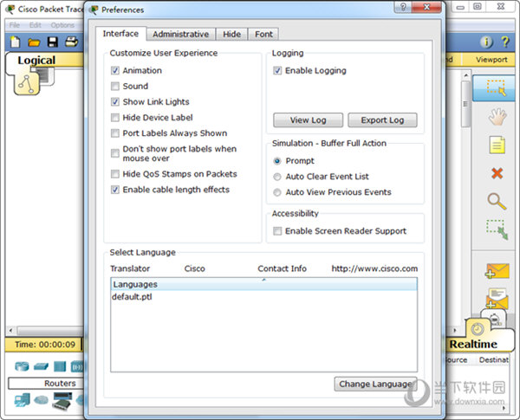The width and height of the screenshot is (520, 420).
Task: Toggle the Enable Logging checkbox
Action: 277,71
